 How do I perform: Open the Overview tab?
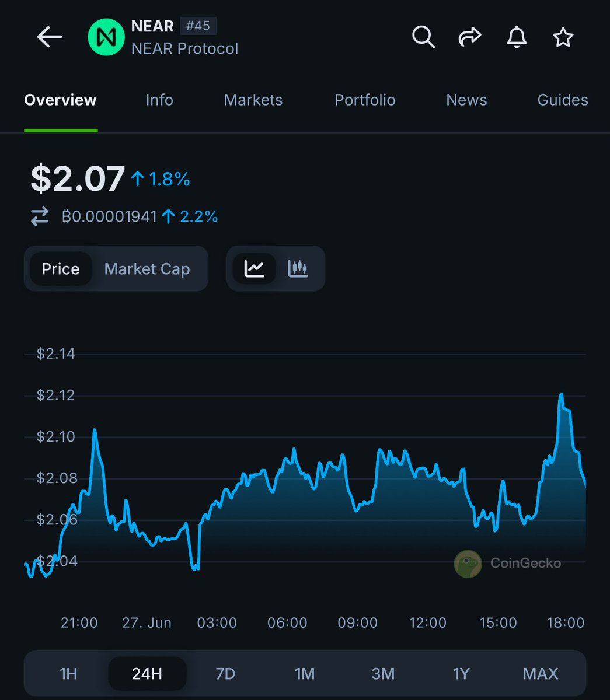(x=60, y=100)
